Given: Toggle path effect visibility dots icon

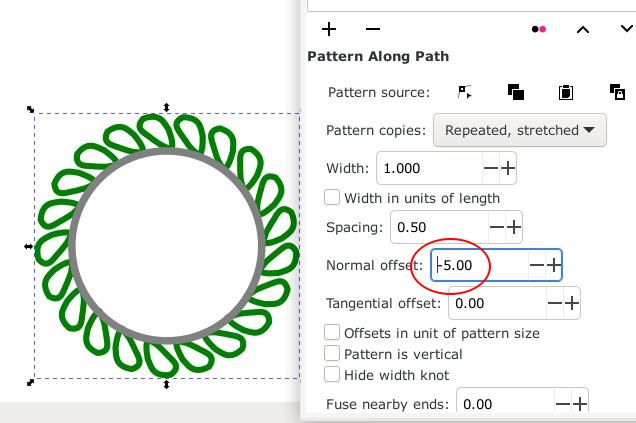Looking at the screenshot, I should [x=539, y=29].
